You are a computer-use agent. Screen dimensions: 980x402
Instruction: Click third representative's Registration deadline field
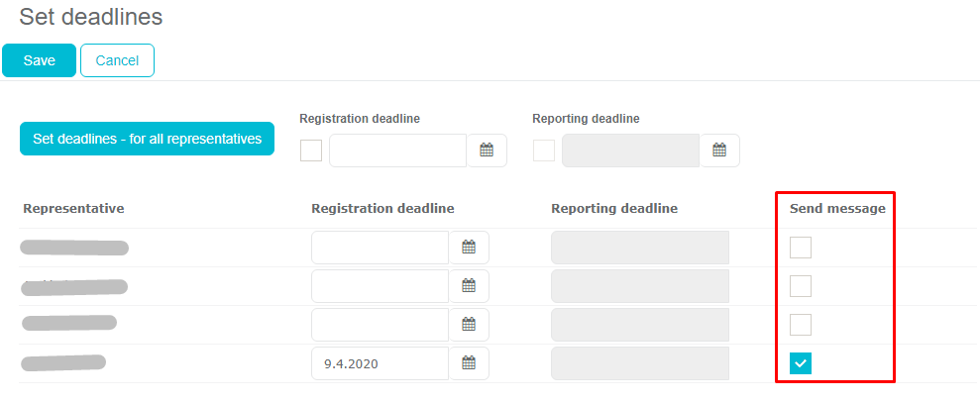pyautogui.click(x=380, y=325)
